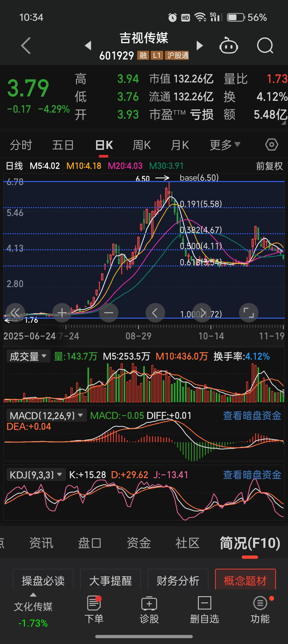Open the KDJ(9,3,3) indicator dropdown

pos(36,475)
